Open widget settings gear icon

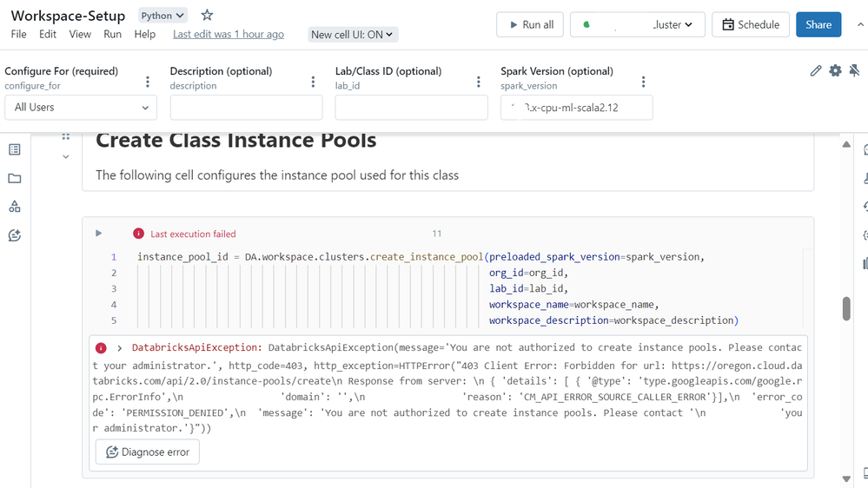click(835, 71)
